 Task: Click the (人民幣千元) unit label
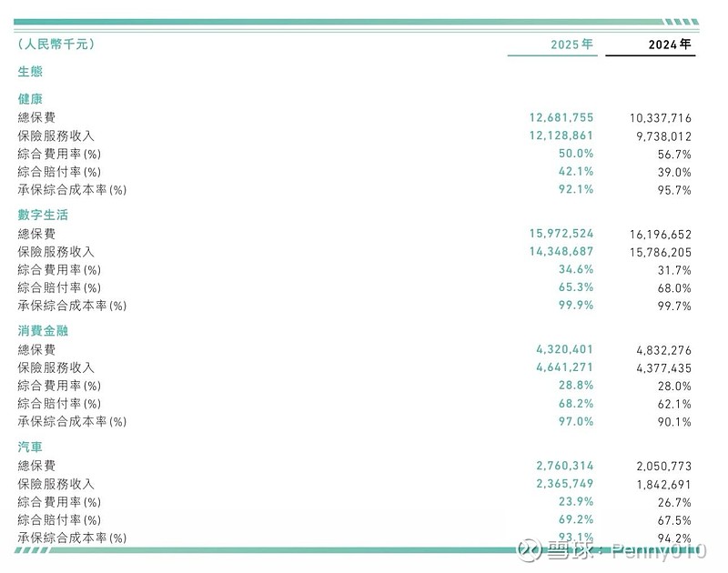tap(55, 44)
